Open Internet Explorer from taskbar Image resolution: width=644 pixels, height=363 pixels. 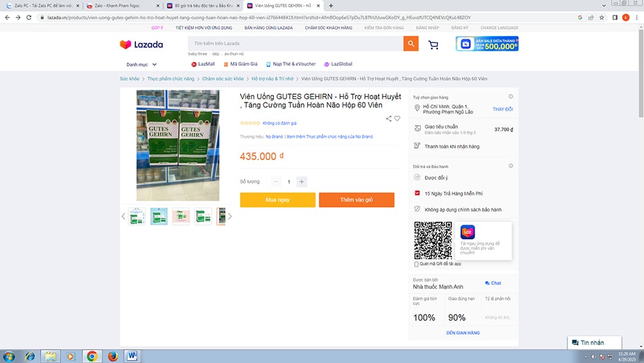(30, 356)
